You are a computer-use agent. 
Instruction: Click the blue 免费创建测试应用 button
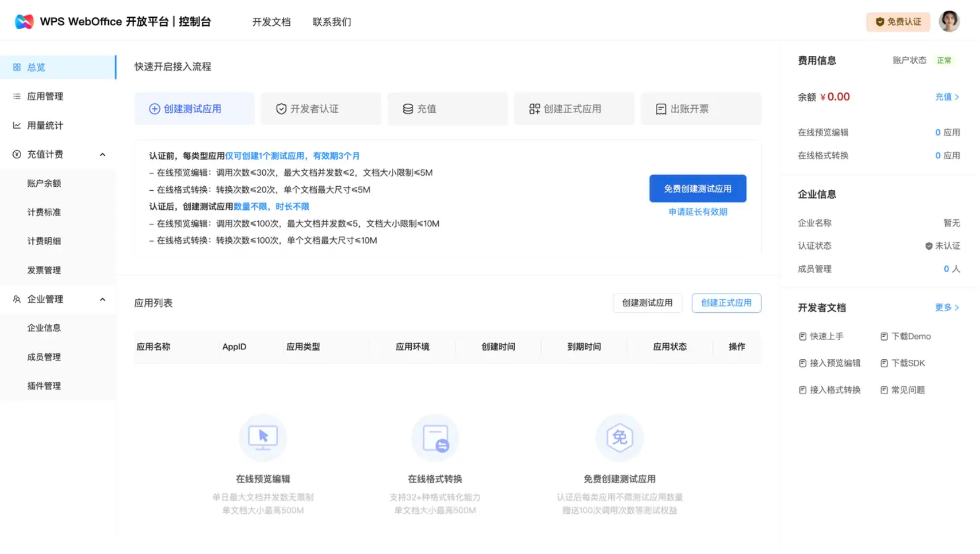coord(697,189)
